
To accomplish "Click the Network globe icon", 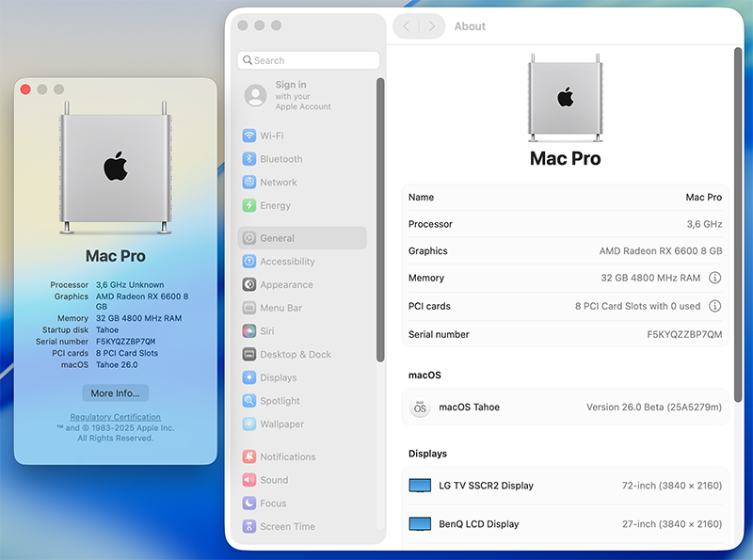I will click(x=248, y=182).
